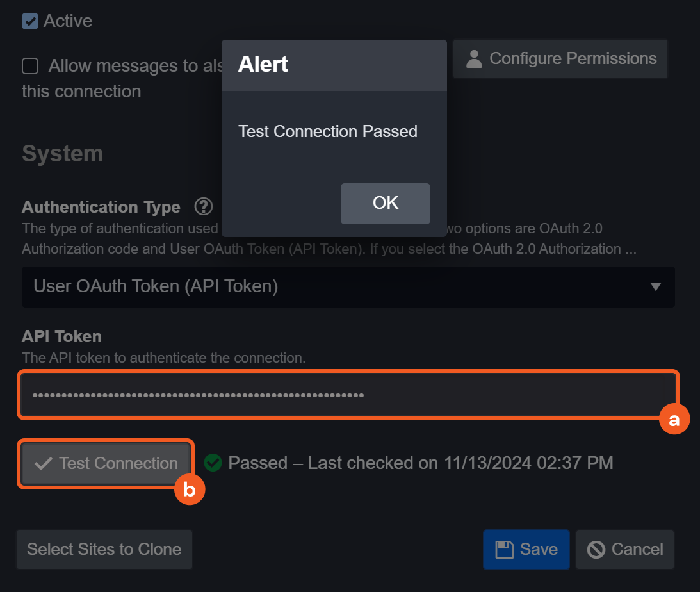This screenshot has width=700, height=592.
Task: Click the Active checkbox label text
Action: tap(68, 21)
